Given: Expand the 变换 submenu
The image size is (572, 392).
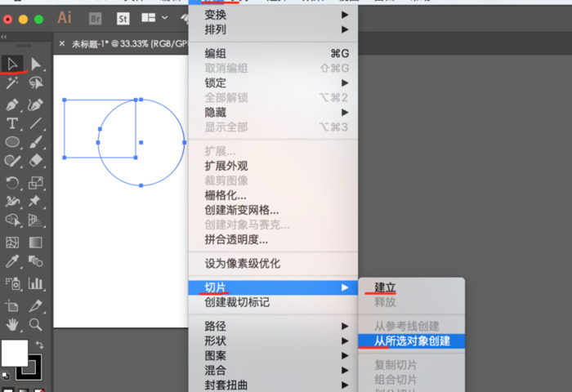Looking at the screenshot, I should click(x=273, y=15).
